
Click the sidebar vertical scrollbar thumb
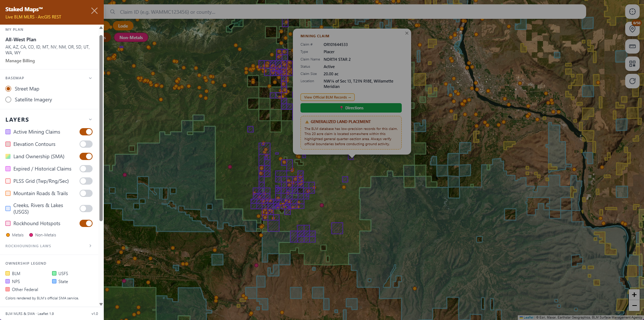(x=101, y=127)
